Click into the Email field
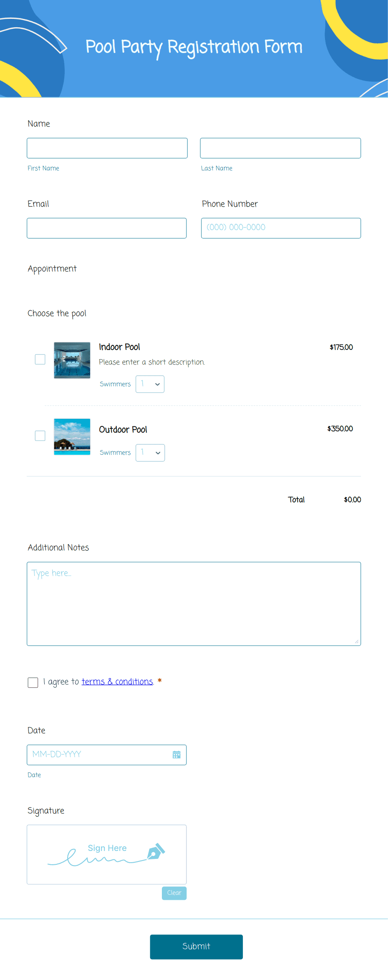This screenshot has width=388, height=980. coord(107,228)
